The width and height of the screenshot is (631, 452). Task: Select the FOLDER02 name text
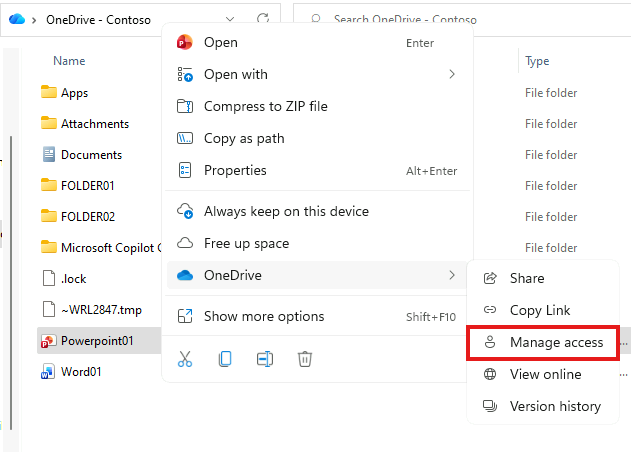click(x=88, y=217)
